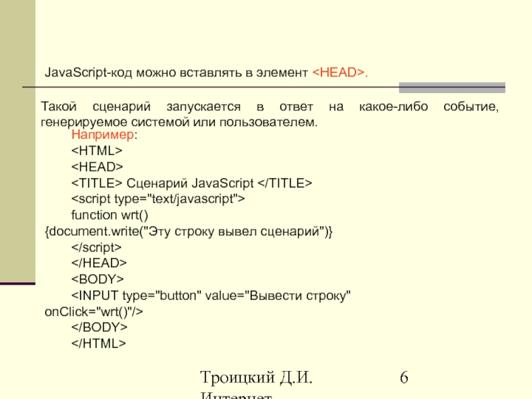Viewport: 532px width, 399px height.
Task: Click the document.write code line
Action: point(189,231)
